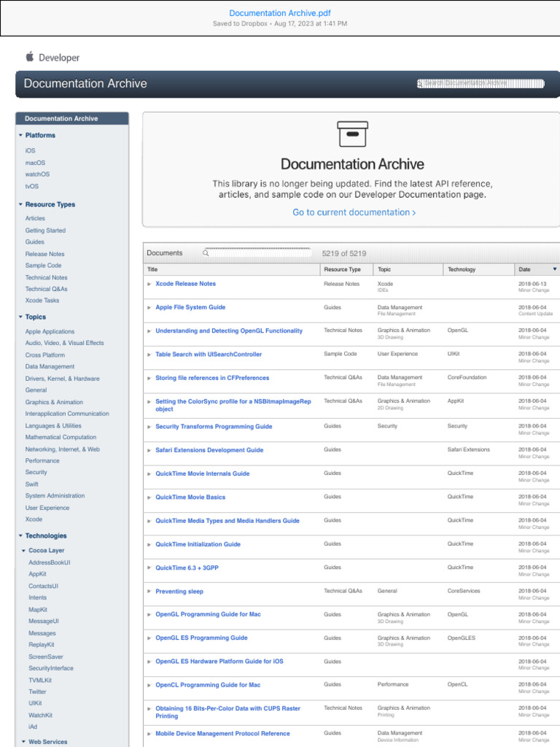Click the archive box icon above the heading
Image resolution: width=560 pixels, height=747 pixels.
click(x=352, y=134)
